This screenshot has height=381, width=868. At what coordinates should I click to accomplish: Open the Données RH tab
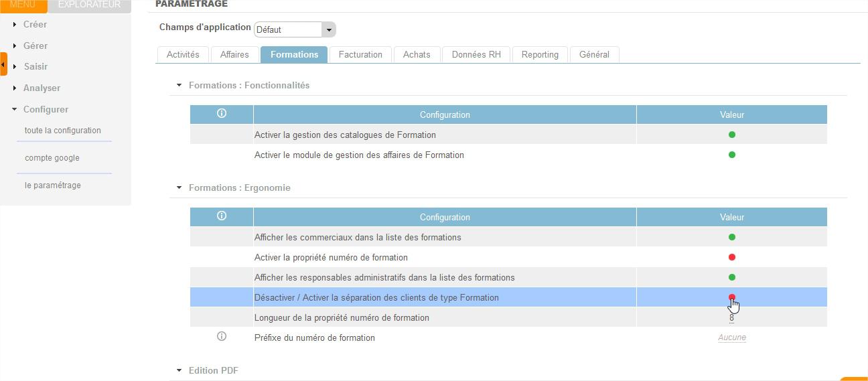coord(476,55)
